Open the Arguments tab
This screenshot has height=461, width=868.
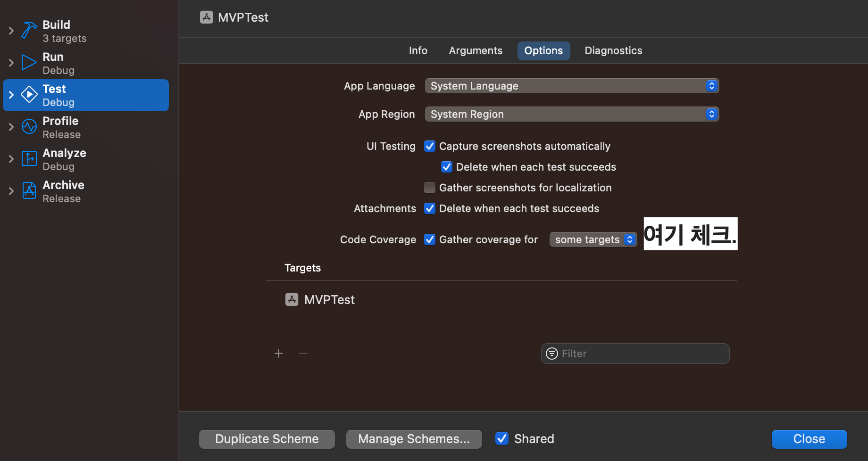[476, 50]
